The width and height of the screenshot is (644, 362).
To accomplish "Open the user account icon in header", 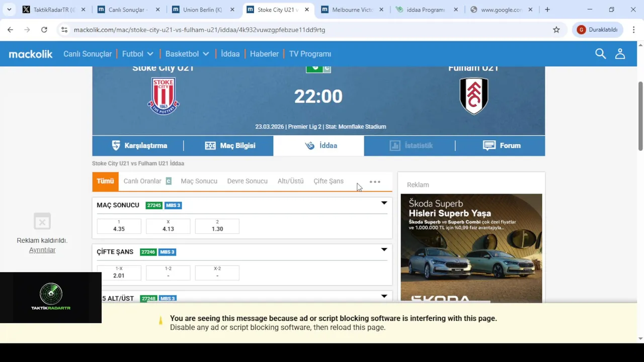I will point(620,54).
